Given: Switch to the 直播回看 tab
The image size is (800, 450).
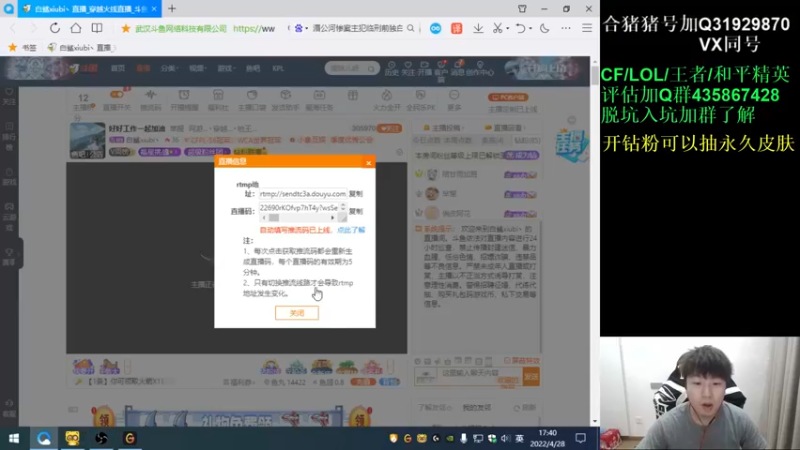Looking at the screenshot, I should [504, 128].
